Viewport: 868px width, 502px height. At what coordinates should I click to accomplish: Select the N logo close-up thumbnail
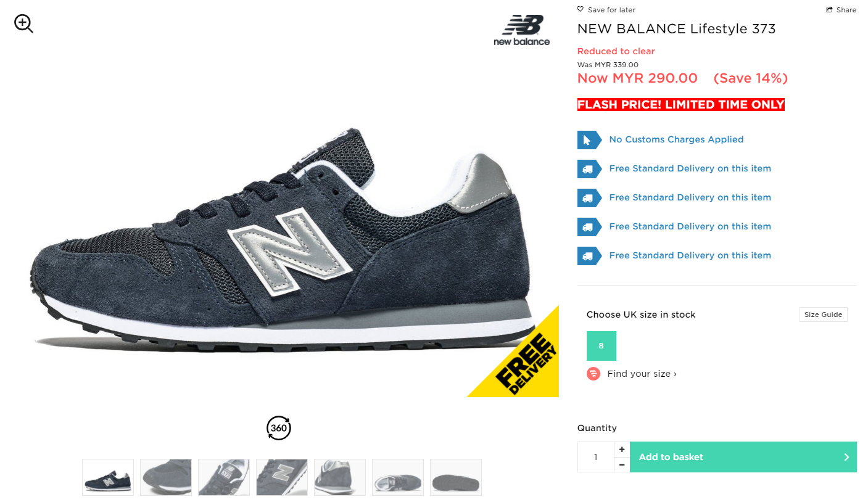[x=282, y=477]
